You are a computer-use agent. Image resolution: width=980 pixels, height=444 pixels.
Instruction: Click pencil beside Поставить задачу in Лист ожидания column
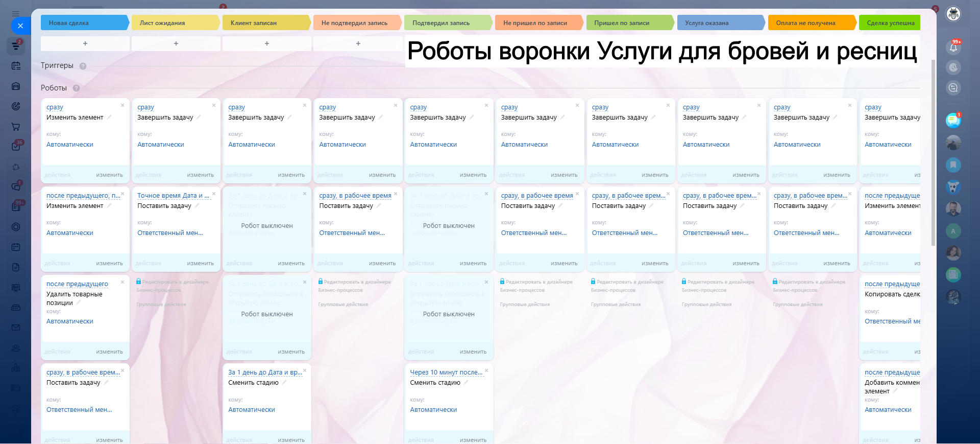point(197,205)
